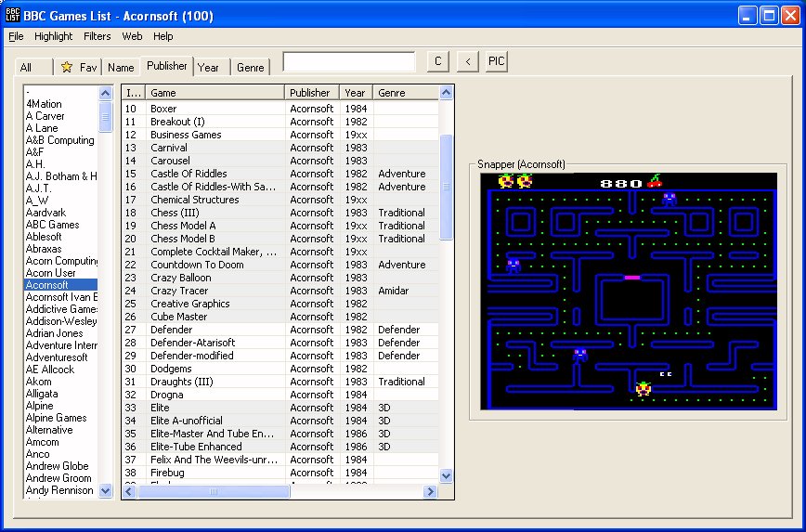806x532 pixels.
Task: Switch to the Year tab
Action: click(212, 68)
